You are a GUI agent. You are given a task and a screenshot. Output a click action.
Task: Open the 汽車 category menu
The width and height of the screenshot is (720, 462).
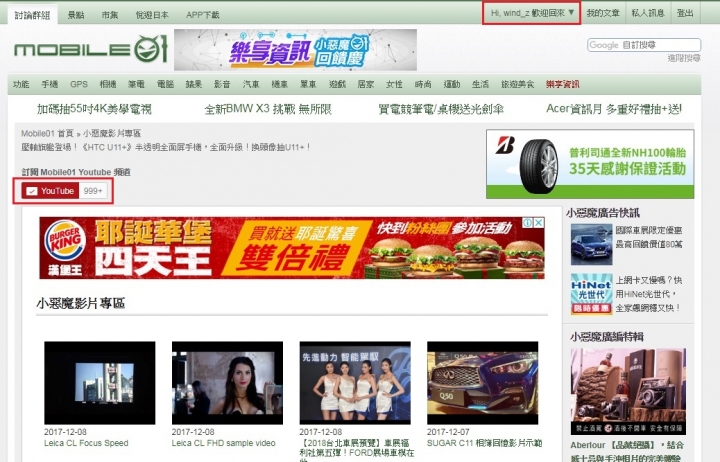click(251, 84)
